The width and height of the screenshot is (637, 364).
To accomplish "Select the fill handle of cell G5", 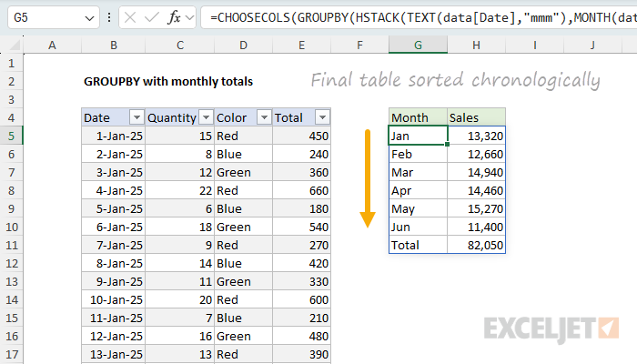I will click(x=448, y=144).
